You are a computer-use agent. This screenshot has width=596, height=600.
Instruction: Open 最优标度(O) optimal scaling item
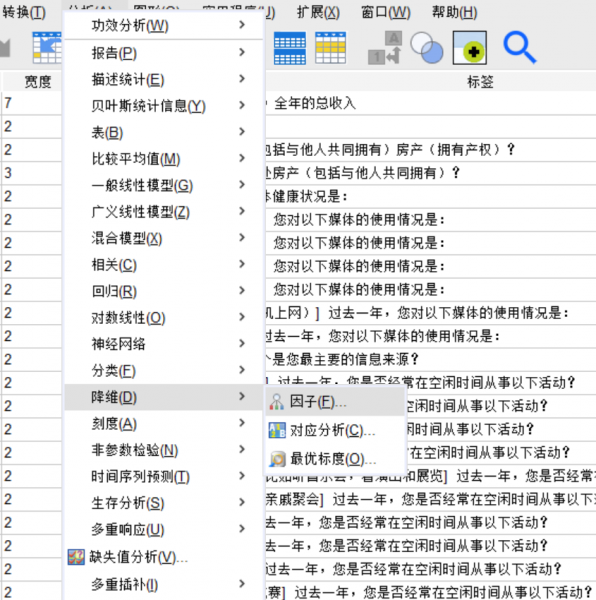pyautogui.click(x=335, y=458)
